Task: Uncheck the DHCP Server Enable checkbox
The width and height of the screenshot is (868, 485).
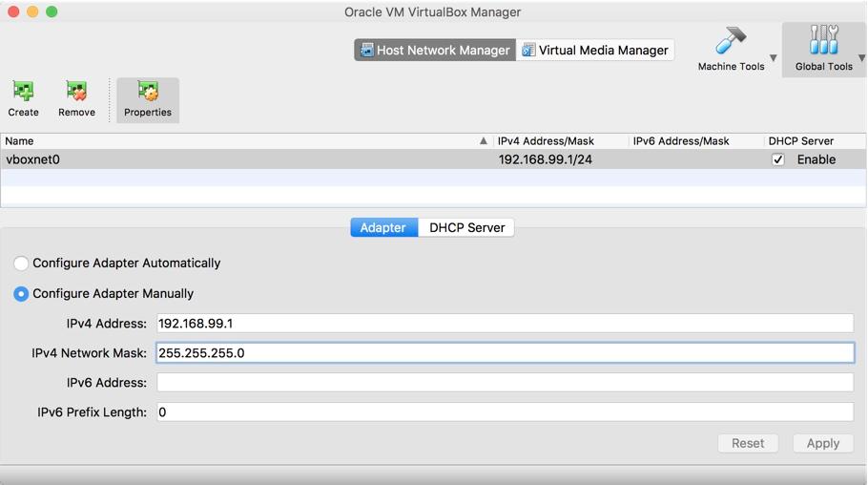Action: tap(778, 159)
